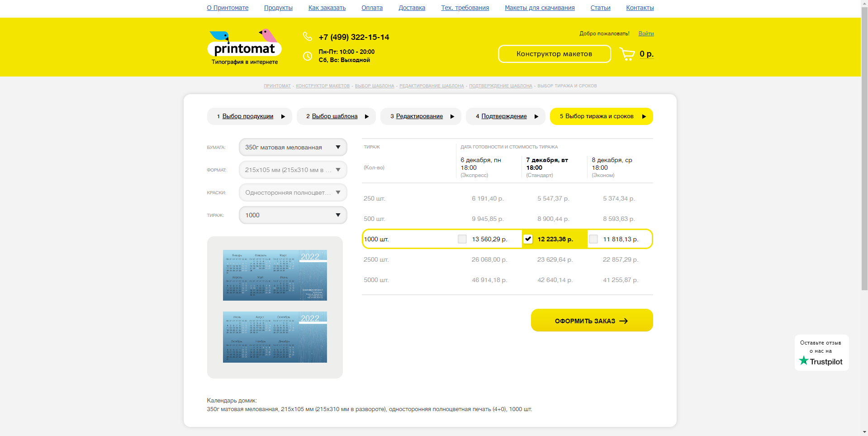Open print run dropdown showing 1000

click(293, 215)
